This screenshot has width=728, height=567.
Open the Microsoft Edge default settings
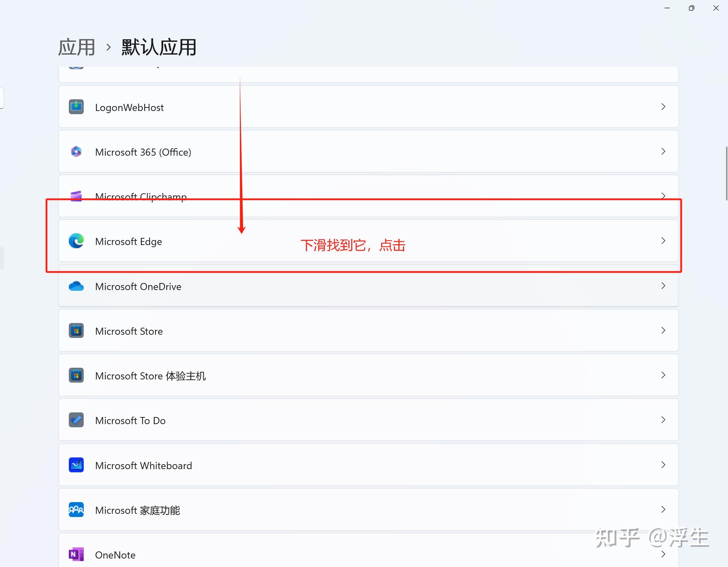[368, 241]
